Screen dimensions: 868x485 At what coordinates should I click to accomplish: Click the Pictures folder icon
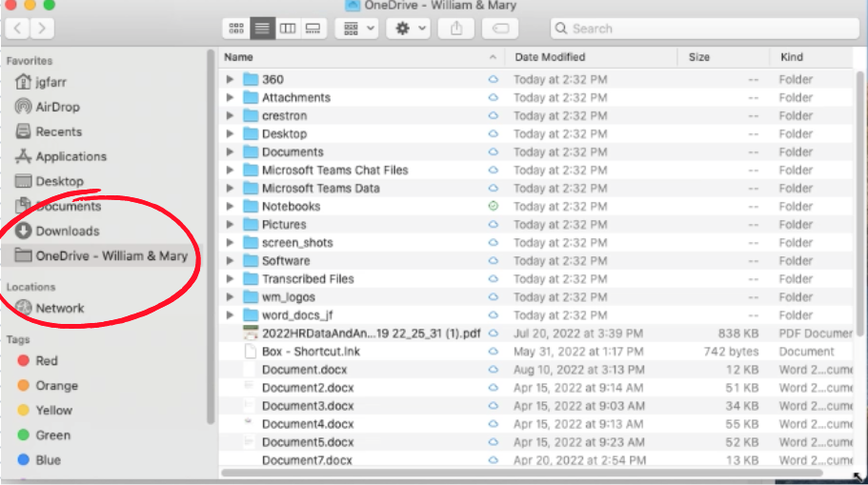[251, 224]
